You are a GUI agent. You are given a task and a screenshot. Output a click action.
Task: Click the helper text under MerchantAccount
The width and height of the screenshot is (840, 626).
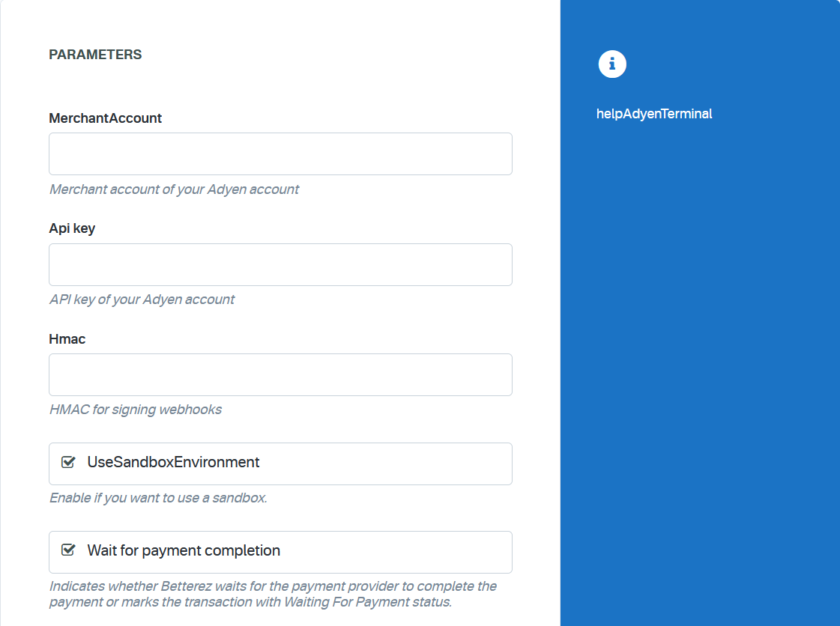tap(174, 189)
